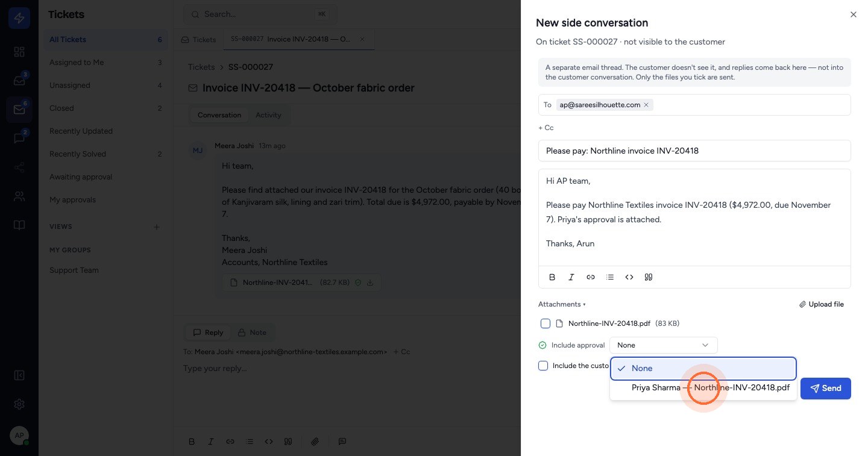868x456 pixels.
Task: Upload file to the side conversation
Action: [822, 304]
